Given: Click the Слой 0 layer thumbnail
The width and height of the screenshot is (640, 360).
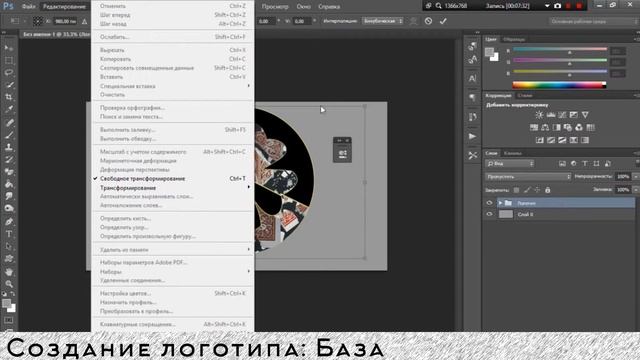Looking at the screenshot, I should pyautogui.click(x=506, y=214).
